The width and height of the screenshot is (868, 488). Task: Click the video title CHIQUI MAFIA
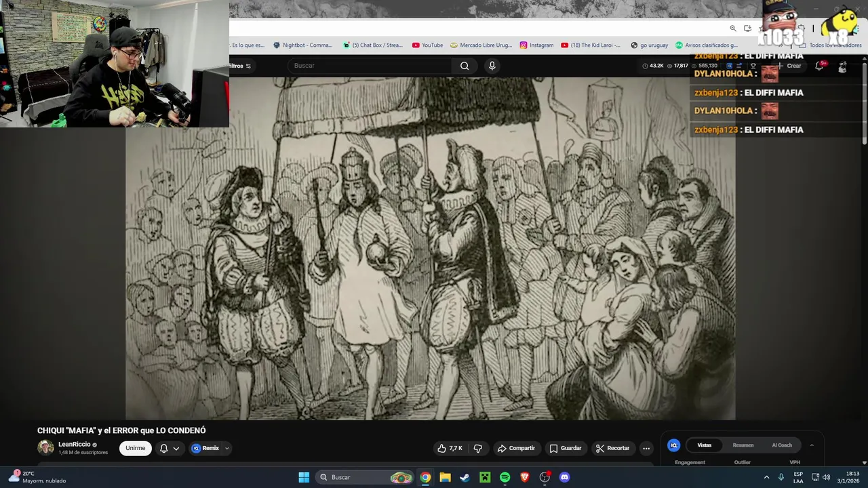point(121,430)
